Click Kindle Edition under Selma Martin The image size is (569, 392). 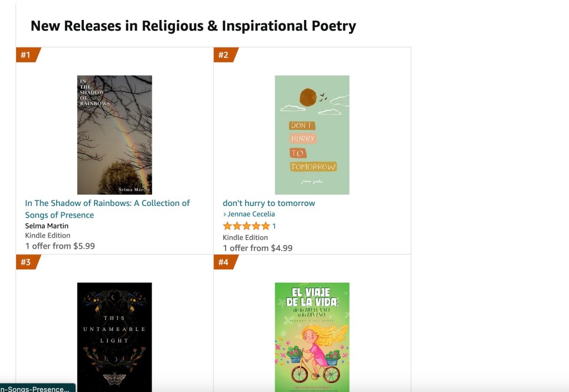click(48, 235)
